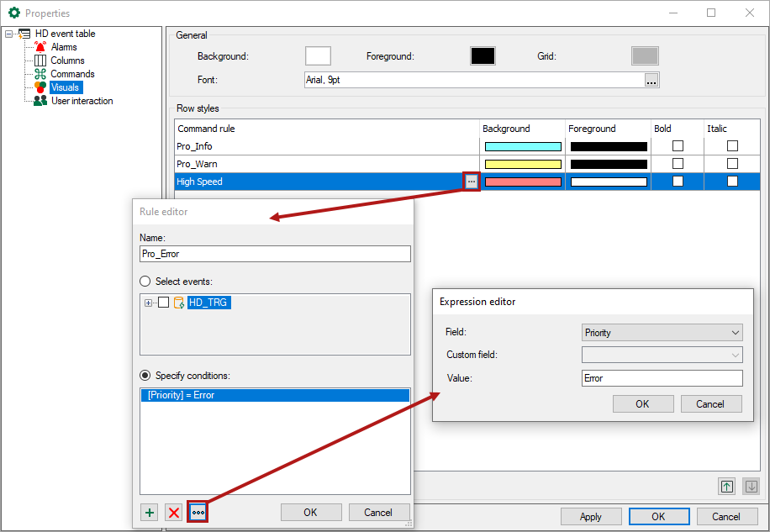Collapse the HD event table tree node
This screenshot has width=770, height=532.
(8, 34)
